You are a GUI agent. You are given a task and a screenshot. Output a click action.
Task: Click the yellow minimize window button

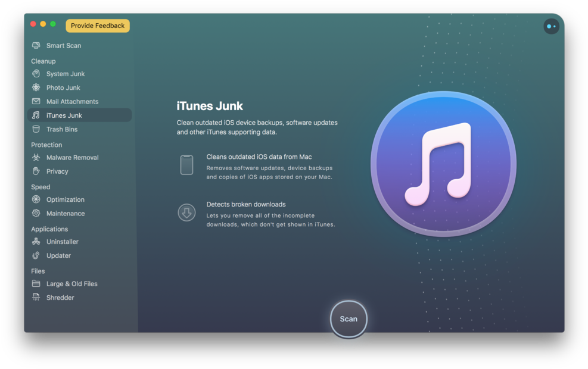tap(43, 24)
